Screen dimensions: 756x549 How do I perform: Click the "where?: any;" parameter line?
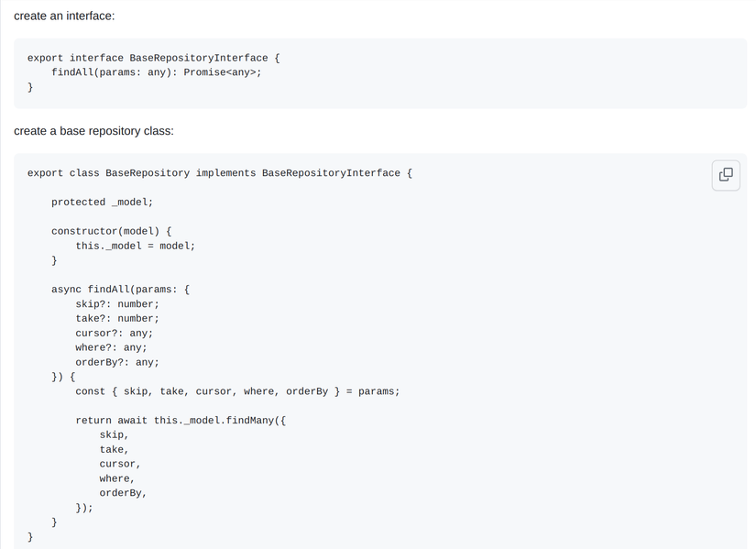click(111, 348)
